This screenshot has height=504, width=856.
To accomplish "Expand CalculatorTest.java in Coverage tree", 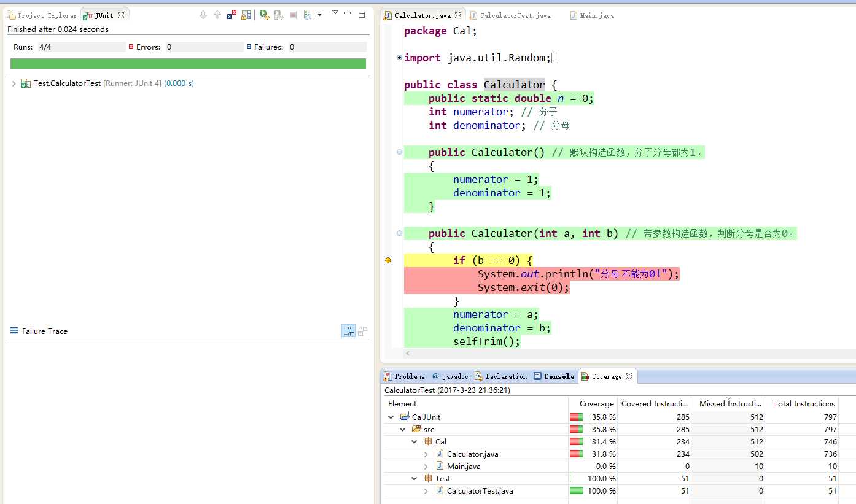I will [426, 491].
